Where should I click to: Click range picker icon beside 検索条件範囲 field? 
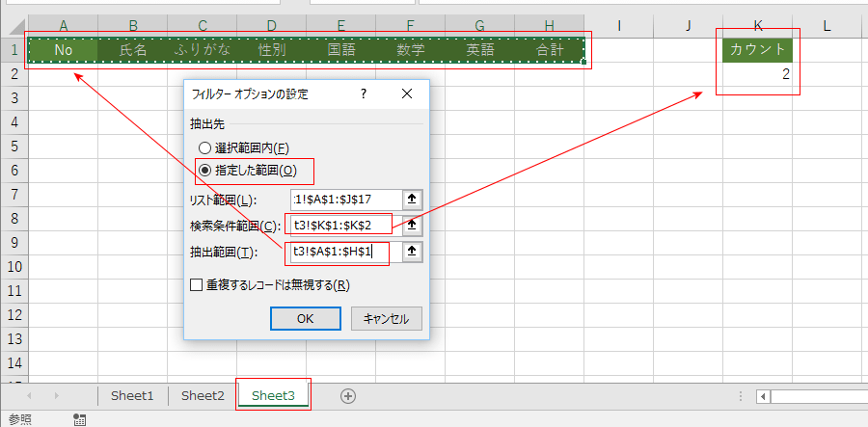pos(411,226)
